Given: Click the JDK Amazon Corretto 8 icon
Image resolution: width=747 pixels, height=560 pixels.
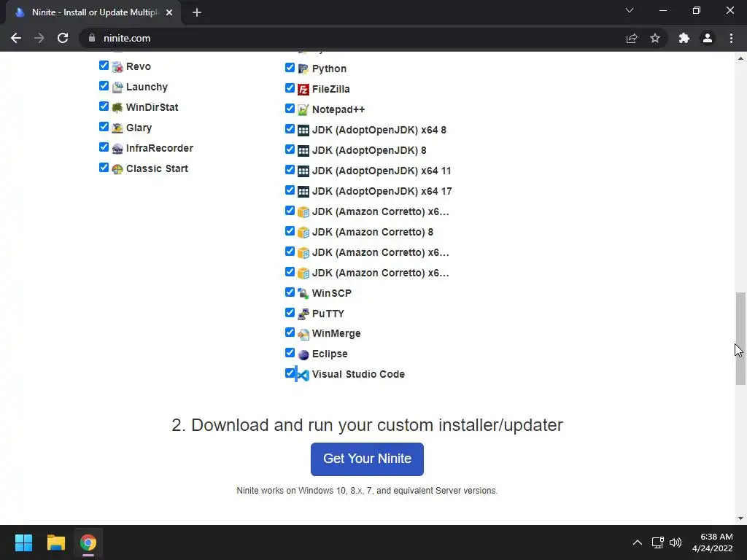Looking at the screenshot, I should 303,233.
